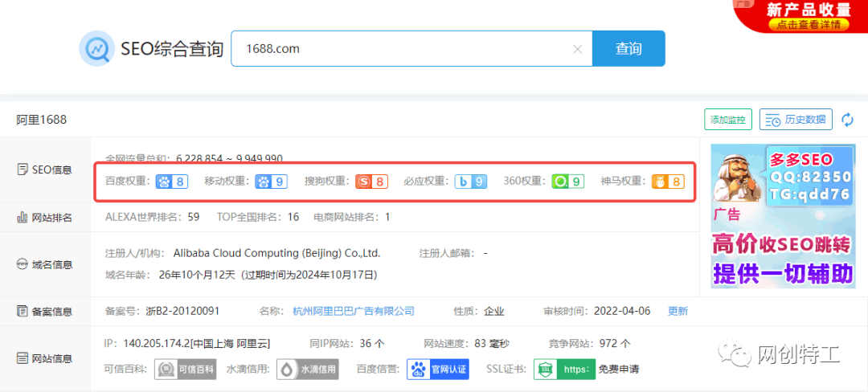
Task: Click the SEO综合查询 logo icon
Action: click(x=97, y=49)
